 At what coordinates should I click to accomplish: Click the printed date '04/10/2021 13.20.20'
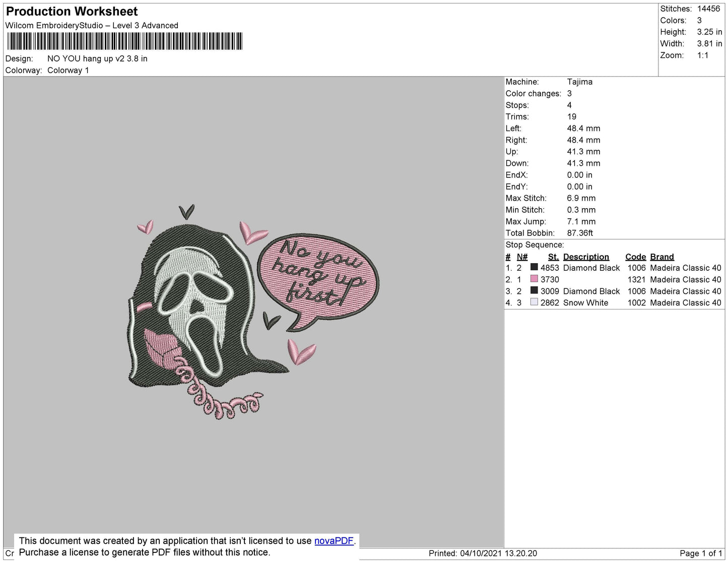[x=498, y=553]
